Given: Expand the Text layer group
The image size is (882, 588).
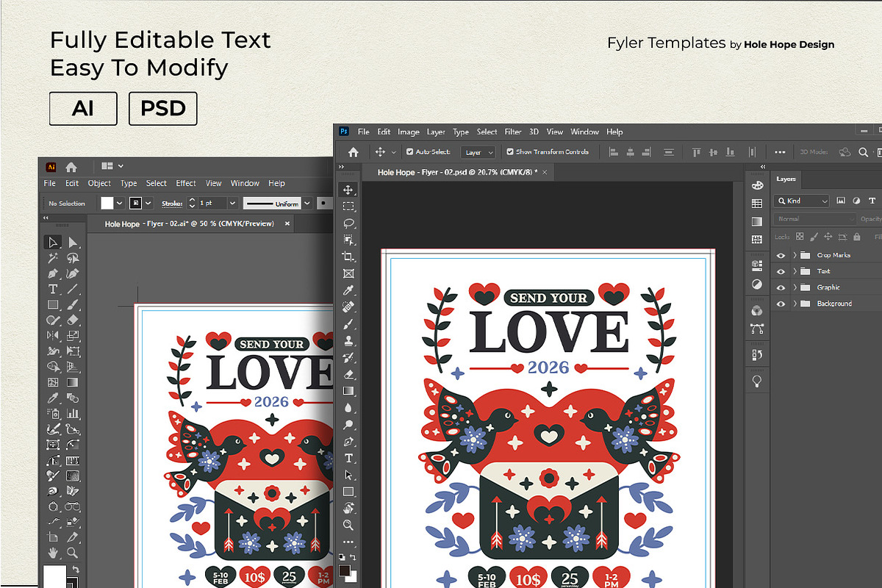Looking at the screenshot, I should (795, 271).
